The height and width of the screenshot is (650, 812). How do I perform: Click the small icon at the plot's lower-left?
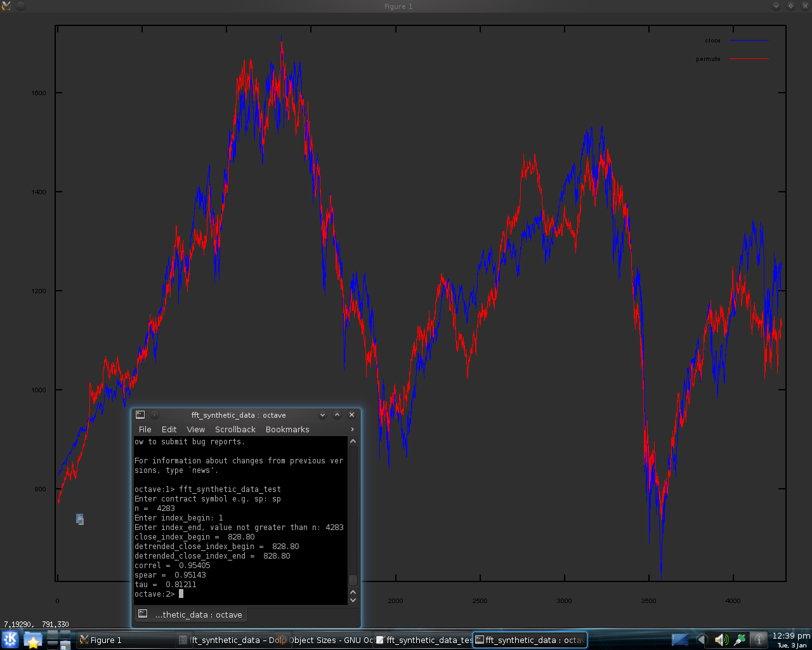(80, 519)
